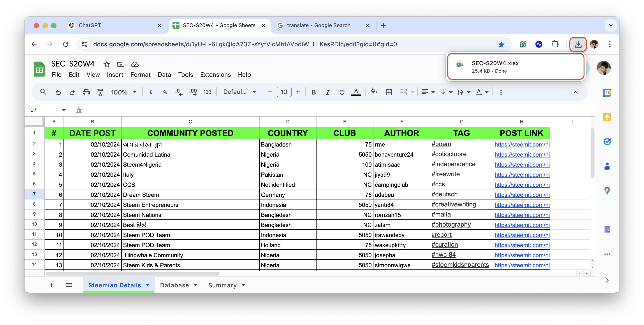Click the text color A swatch
This screenshot has height=325, width=644.
[x=356, y=92]
